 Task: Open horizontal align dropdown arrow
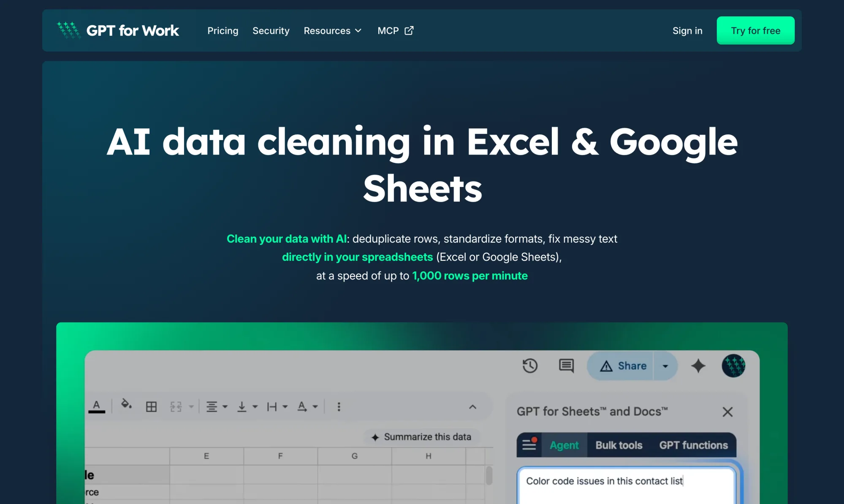point(225,407)
